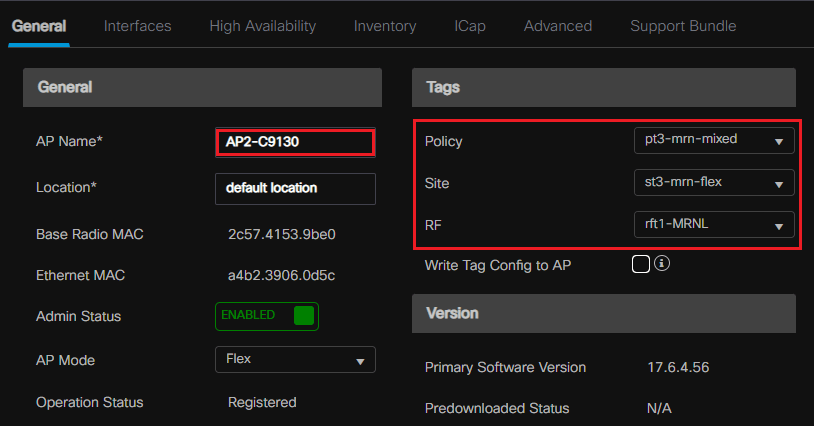This screenshot has height=426, width=814.
Task: Go to the Inventory tab
Action: [x=385, y=26]
